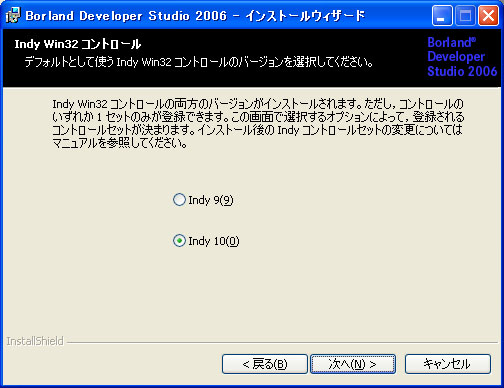
Task: Click the 次へ(N) next button
Action: coord(353,364)
